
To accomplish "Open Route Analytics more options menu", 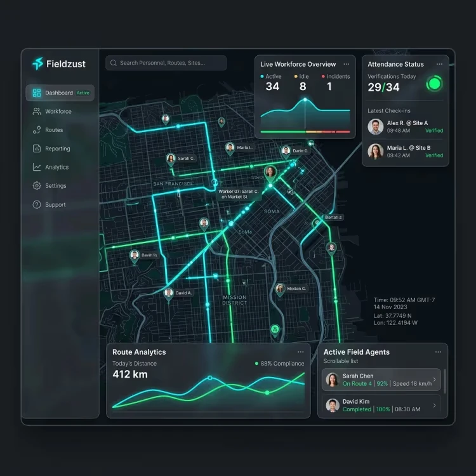I will [301, 352].
